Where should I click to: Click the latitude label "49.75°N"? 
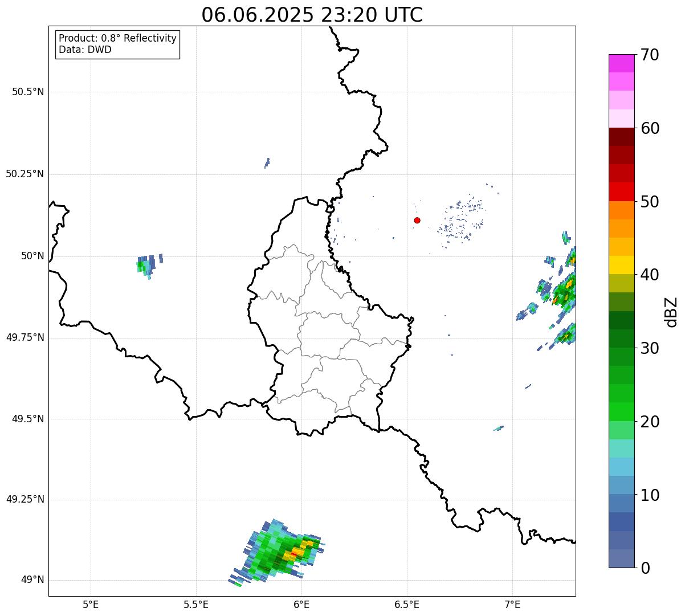[25, 337]
